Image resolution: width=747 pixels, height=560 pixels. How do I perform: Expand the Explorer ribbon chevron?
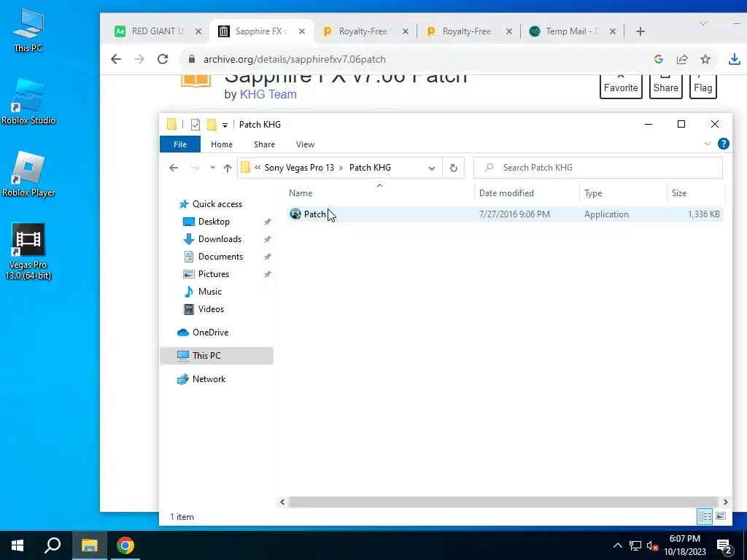pos(708,144)
